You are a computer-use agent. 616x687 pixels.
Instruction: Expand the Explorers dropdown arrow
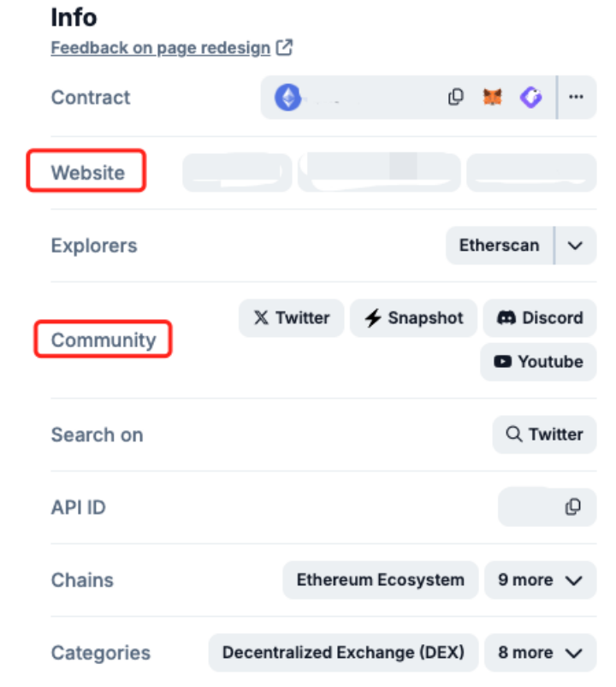coord(576,246)
